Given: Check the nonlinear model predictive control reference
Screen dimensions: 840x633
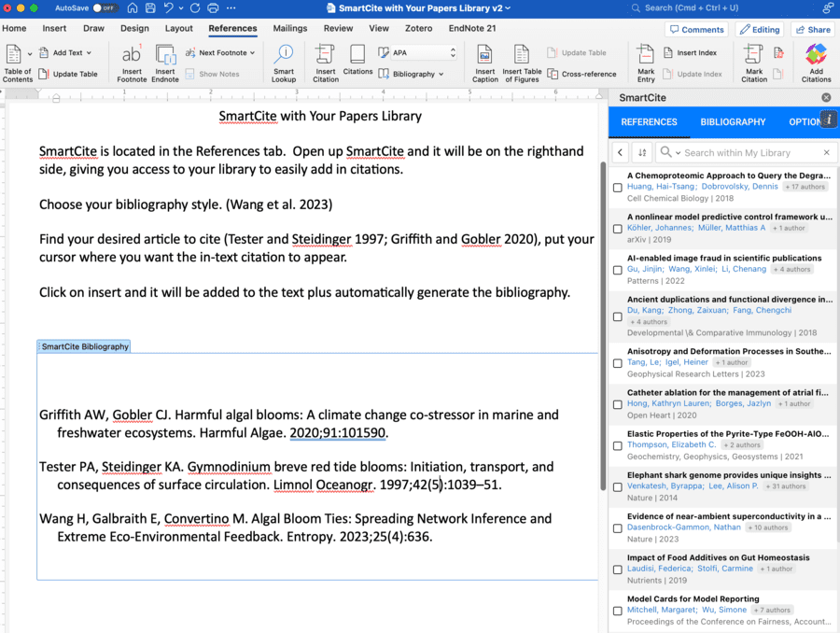Looking at the screenshot, I should [618, 229].
